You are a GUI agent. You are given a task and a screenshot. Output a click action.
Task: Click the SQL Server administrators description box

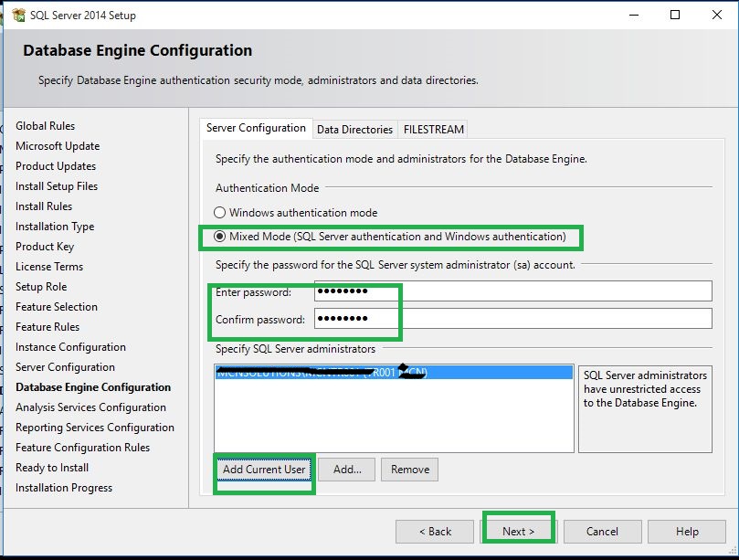645,408
